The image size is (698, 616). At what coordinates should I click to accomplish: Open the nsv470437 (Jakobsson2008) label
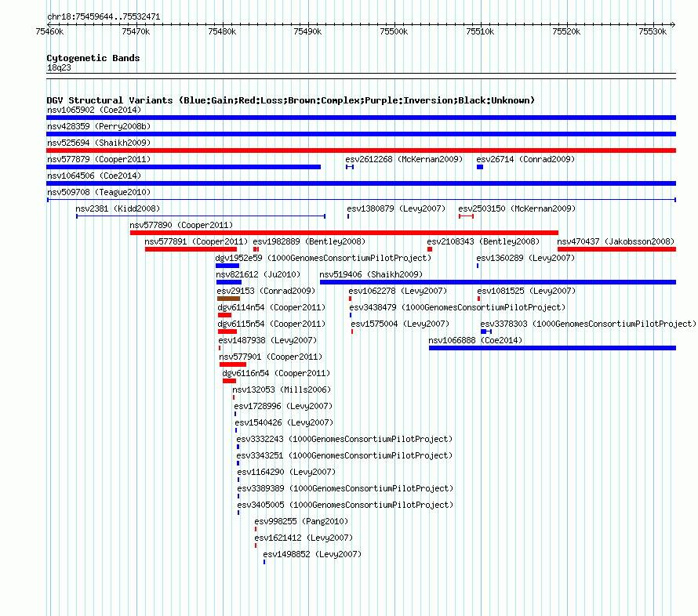[x=616, y=241]
